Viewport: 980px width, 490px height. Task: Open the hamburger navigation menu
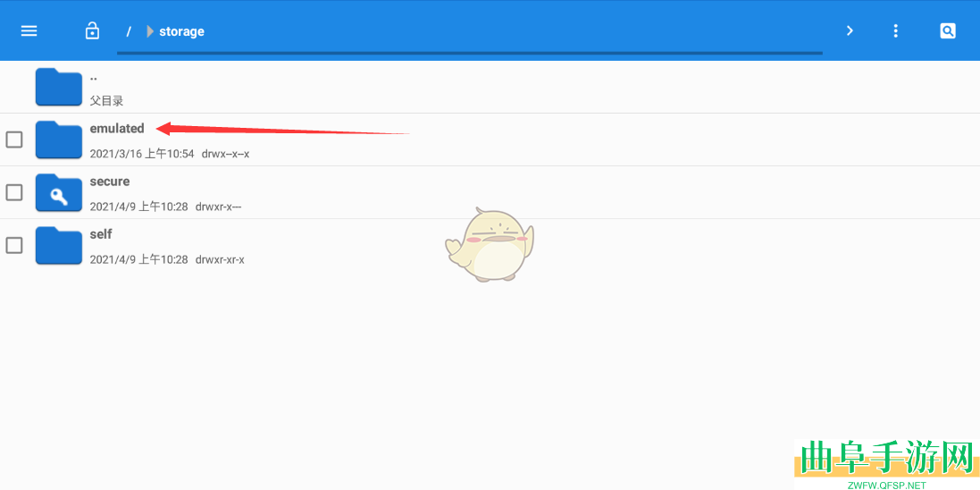point(29,30)
